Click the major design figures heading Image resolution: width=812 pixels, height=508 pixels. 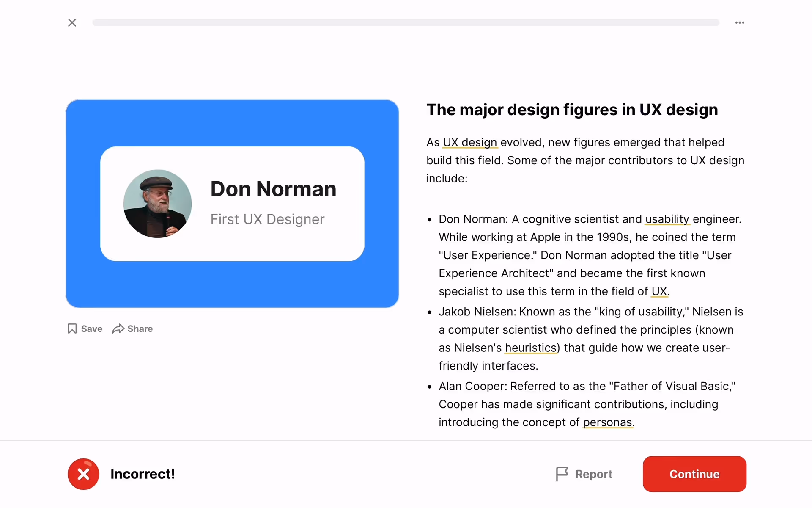click(572, 110)
